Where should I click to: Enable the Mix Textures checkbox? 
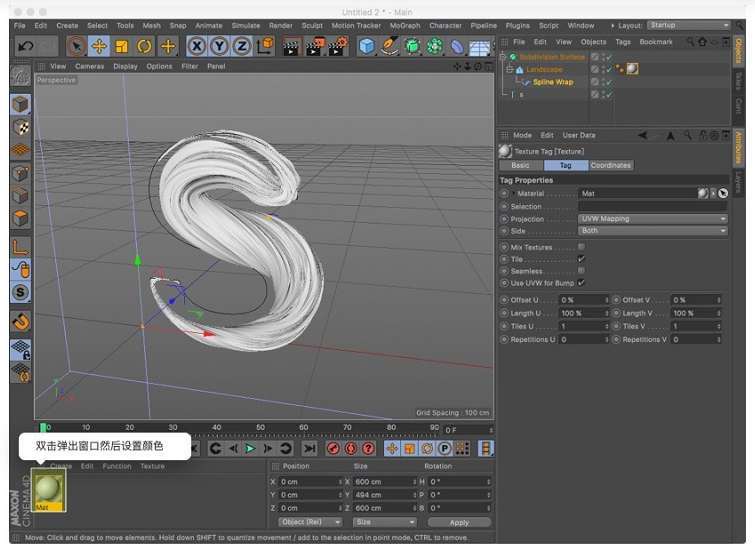click(x=581, y=247)
